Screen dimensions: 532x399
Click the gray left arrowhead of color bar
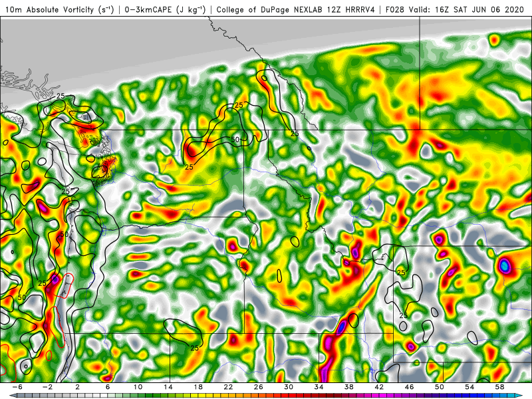(13, 396)
